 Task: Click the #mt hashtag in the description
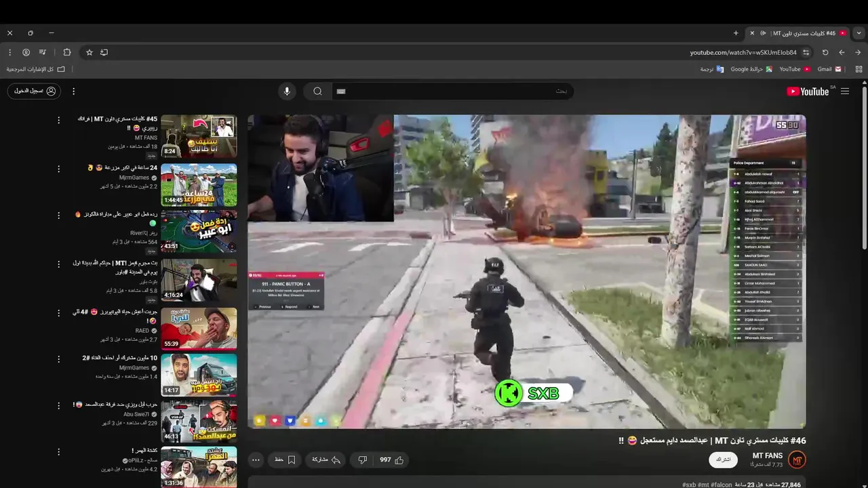[x=703, y=485]
